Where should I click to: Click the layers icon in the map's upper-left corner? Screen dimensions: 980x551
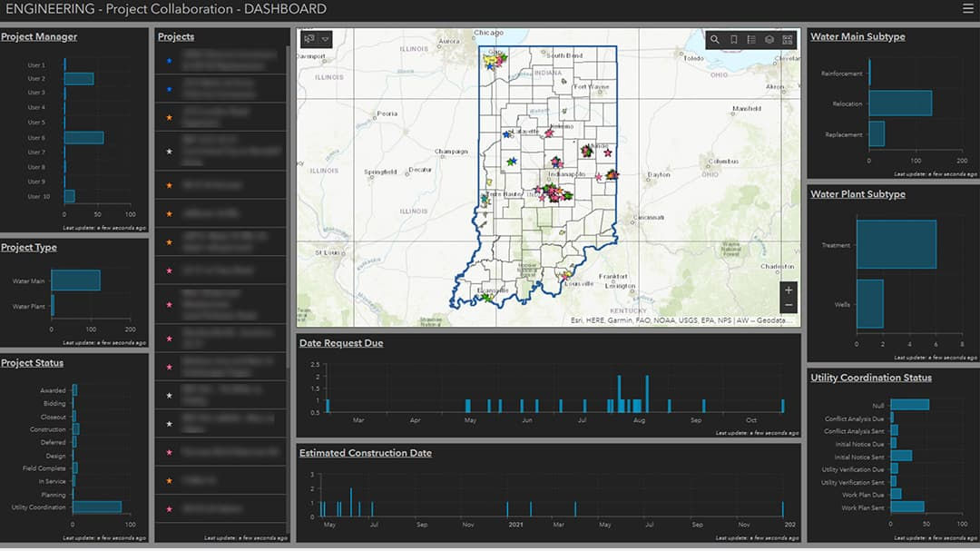(x=309, y=40)
